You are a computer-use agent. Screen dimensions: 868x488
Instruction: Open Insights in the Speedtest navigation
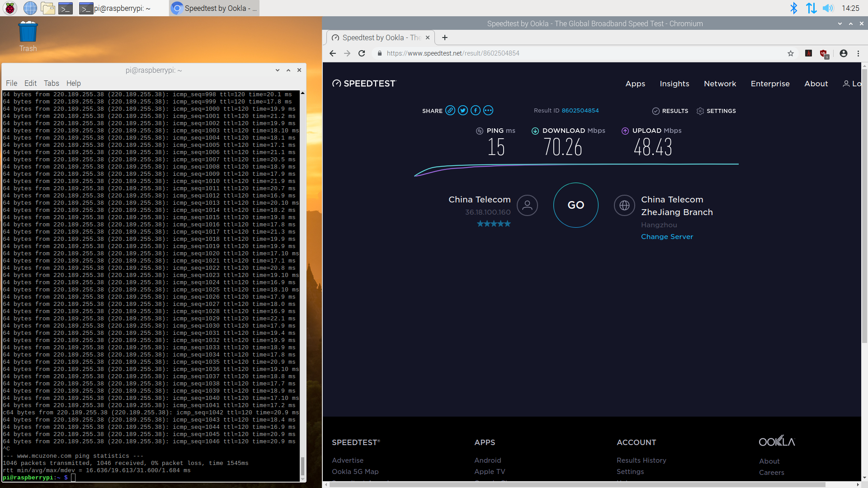(675, 84)
